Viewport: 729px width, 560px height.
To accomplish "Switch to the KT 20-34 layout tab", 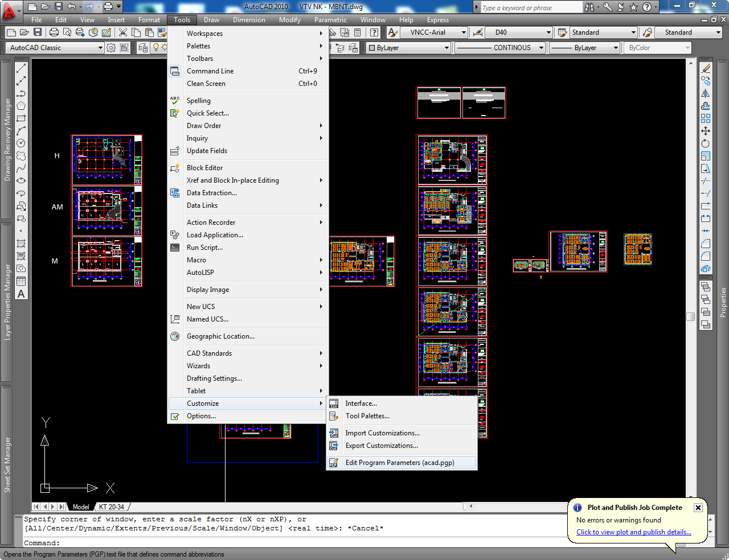I will click(x=112, y=507).
